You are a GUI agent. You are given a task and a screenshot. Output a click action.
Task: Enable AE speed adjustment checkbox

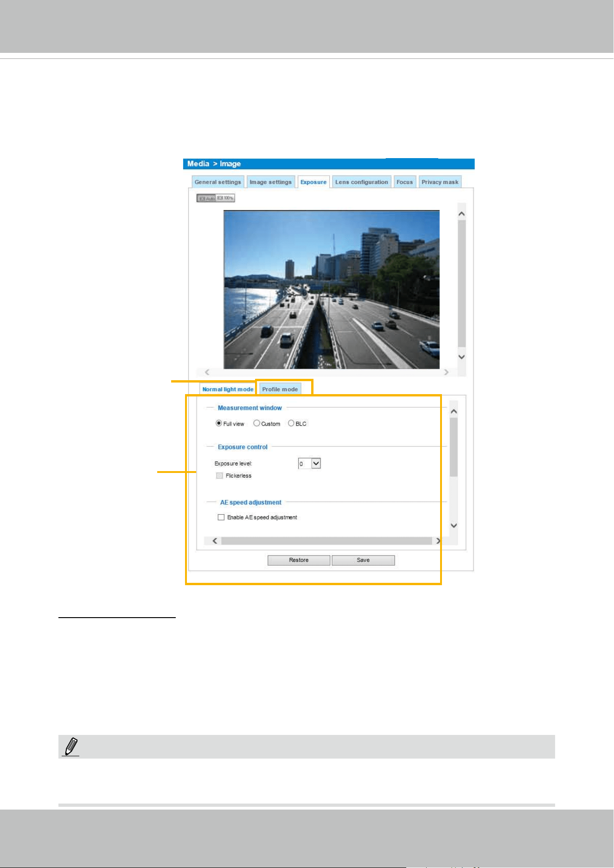[221, 517]
